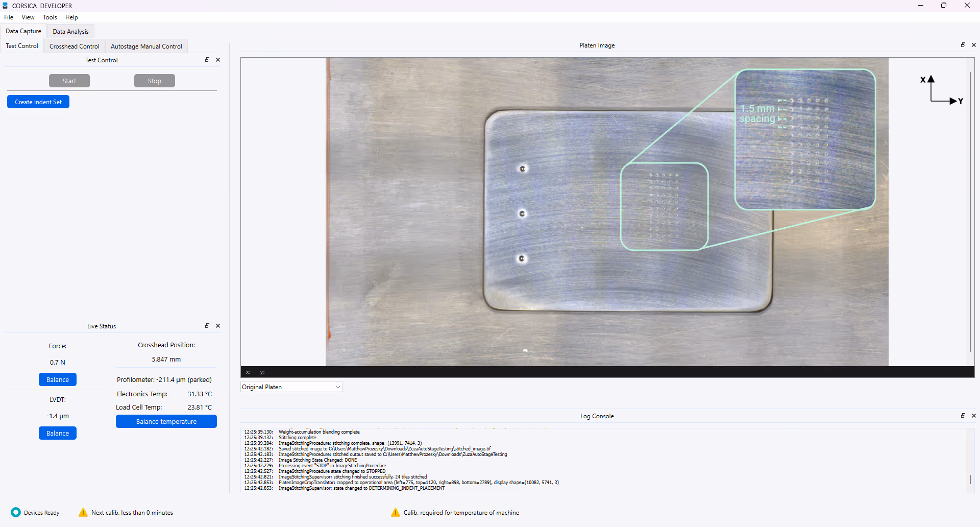Switch to the Data Analysis tab
This screenshot has height=527, width=980.
[x=70, y=32]
